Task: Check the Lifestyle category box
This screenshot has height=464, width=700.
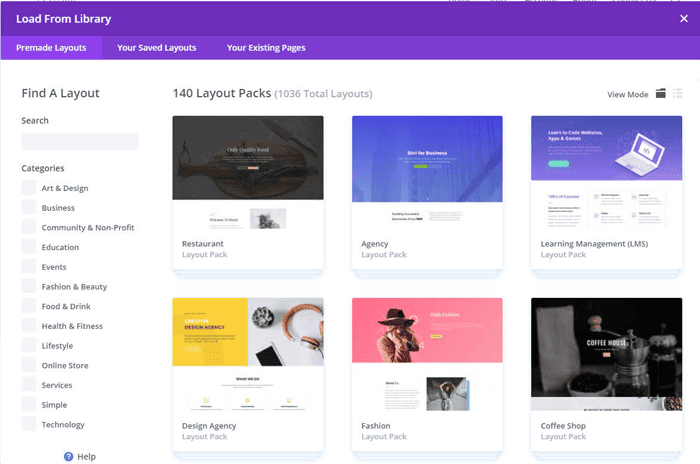Action: (x=29, y=345)
